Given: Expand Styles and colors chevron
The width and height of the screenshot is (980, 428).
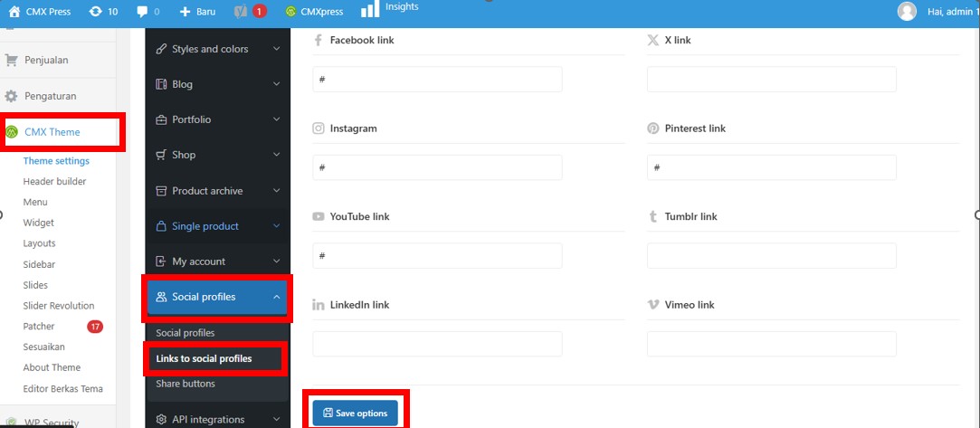Looking at the screenshot, I should [x=277, y=49].
